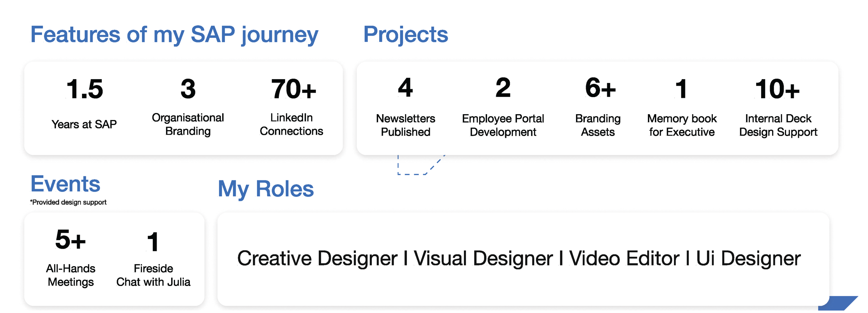Image resolution: width=868 pixels, height=313 pixels.
Task: Select the '1' above Memory book for Executive
Action: tap(682, 88)
